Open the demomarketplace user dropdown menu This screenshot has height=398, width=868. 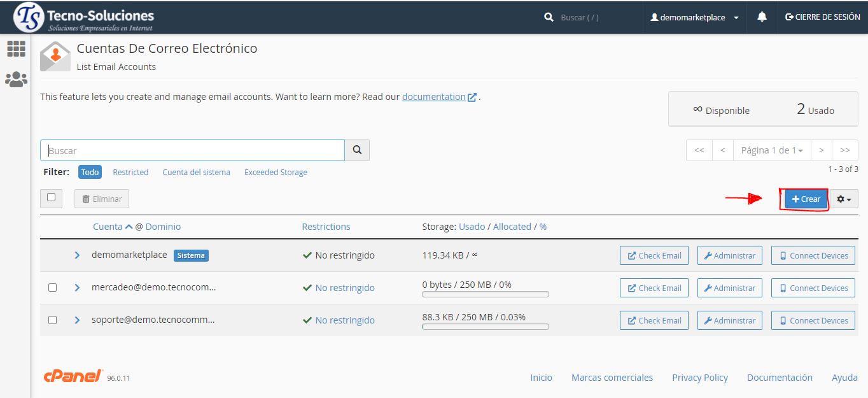(694, 17)
